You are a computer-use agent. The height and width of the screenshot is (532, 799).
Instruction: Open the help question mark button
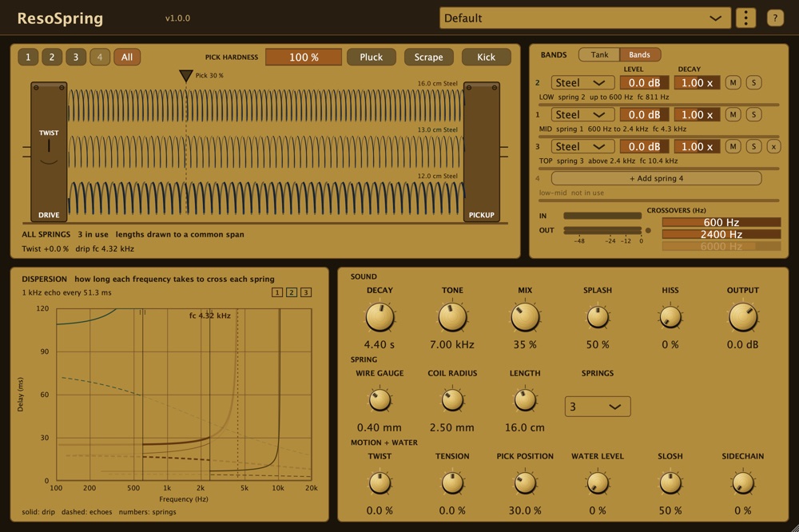coord(775,18)
